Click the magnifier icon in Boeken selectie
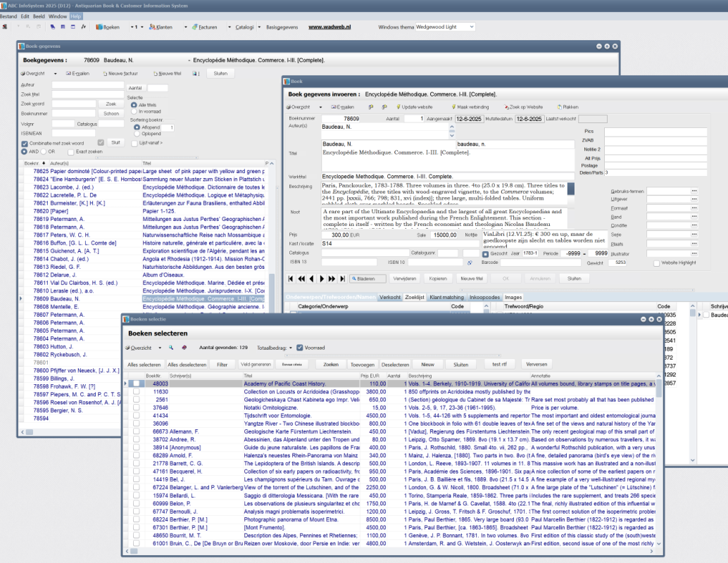The width and height of the screenshot is (728, 563). (x=170, y=348)
